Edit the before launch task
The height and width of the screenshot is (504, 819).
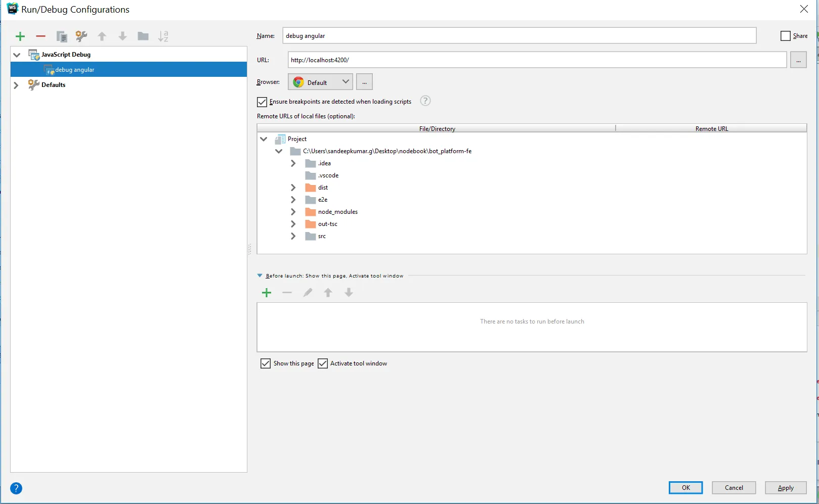coord(308,293)
